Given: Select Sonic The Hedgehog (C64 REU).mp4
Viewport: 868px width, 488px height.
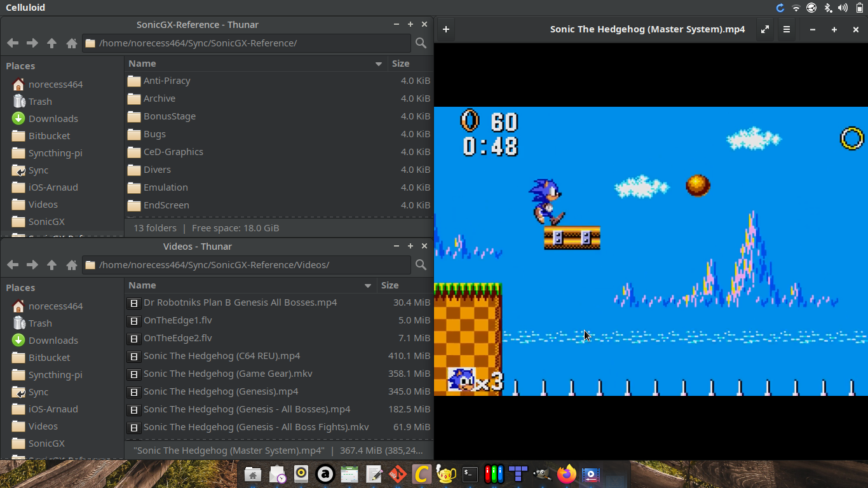Looking at the screenshot, I should 278,356.
